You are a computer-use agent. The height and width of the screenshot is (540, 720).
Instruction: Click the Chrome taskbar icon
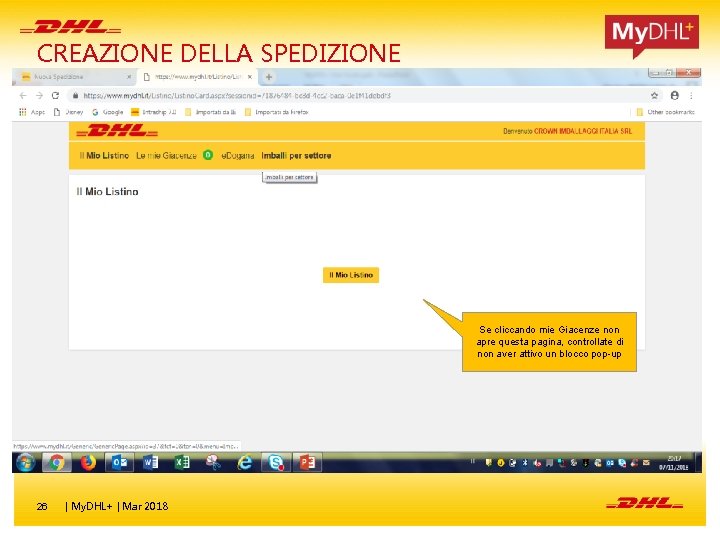(x=57, y=462)
